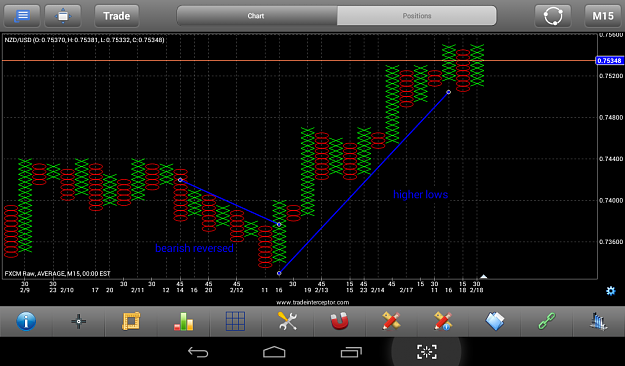625x366 pixels.
Task: Tap the Android back button
Action: click(198, 352)
